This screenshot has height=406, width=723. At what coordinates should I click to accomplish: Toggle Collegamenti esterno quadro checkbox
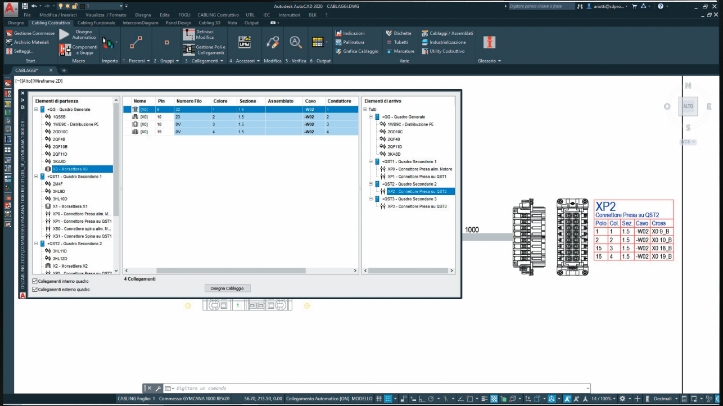coord(33,290)
